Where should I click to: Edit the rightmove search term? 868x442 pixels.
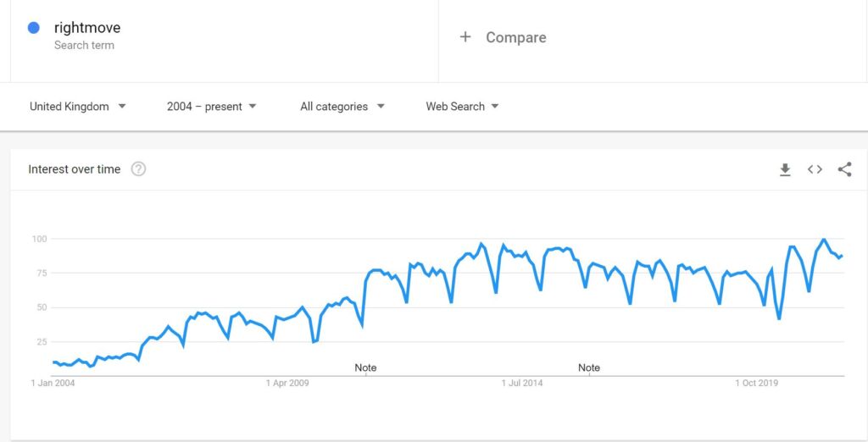click(87, 28)
